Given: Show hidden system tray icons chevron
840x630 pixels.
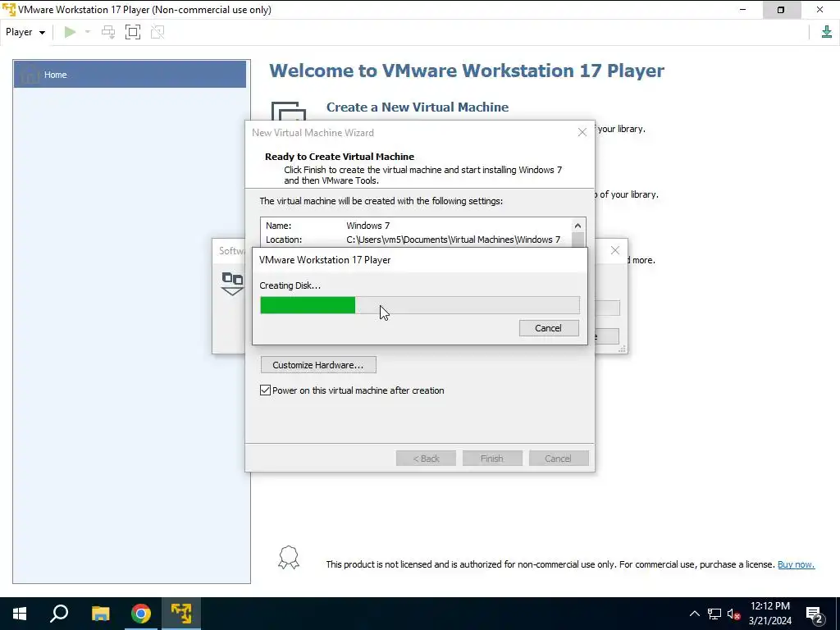Looking at the screenshot, I should [x=694, y=614].
